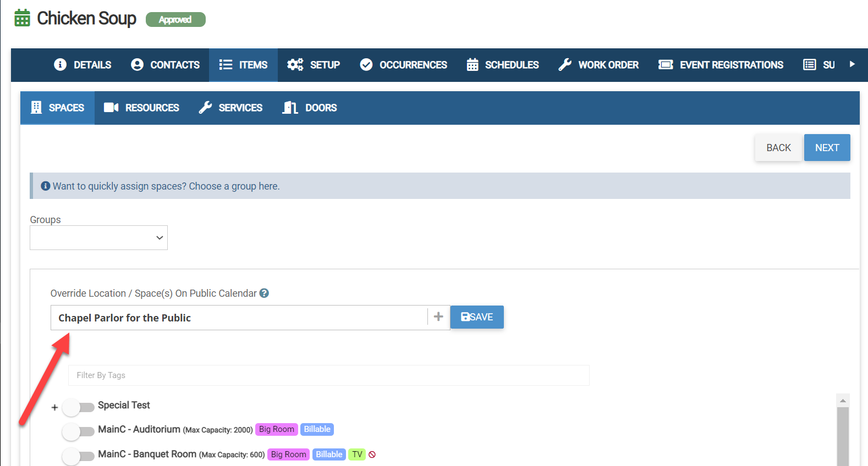Expand the Special Test tree node

pyautogui.click(x=54, y=408)
